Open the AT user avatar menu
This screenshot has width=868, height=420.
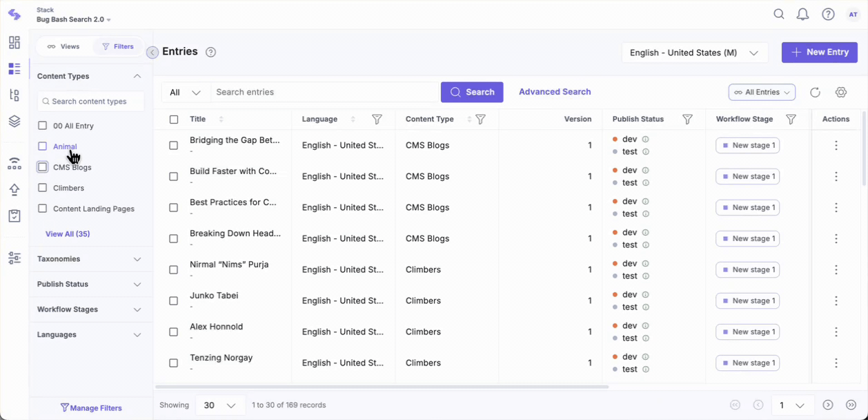click(x=853, y=15)
